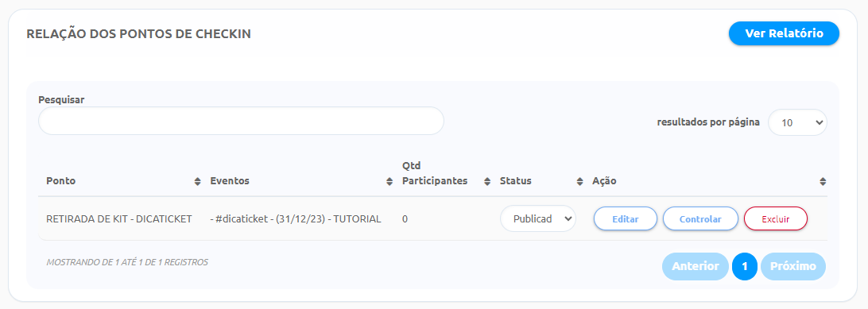Viewport: 868px width, 309px height.
Task: Go to the Próximo page
Action: [792, 266]
